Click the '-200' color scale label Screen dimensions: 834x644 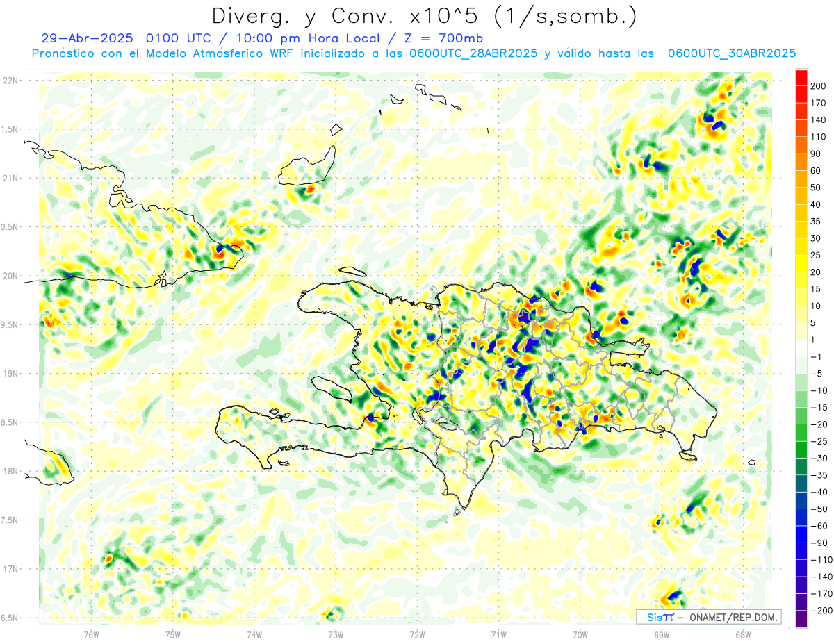(821, 611)
